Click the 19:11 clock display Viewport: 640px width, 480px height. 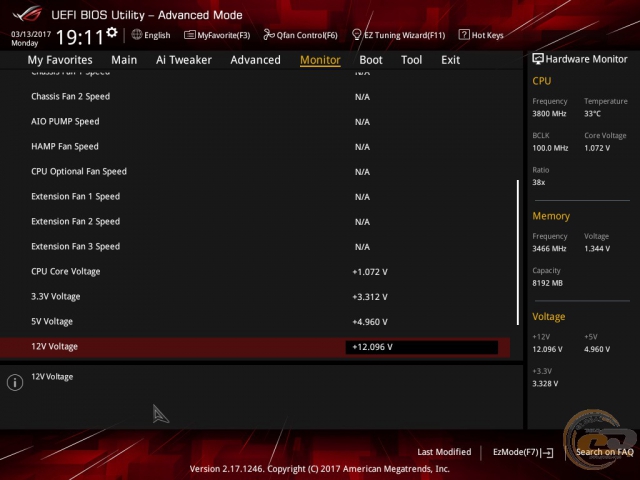[x=80, y=38]
